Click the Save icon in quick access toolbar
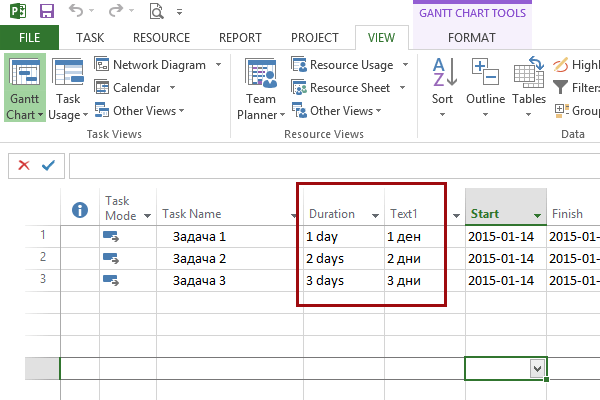 (x=47, y=12)
